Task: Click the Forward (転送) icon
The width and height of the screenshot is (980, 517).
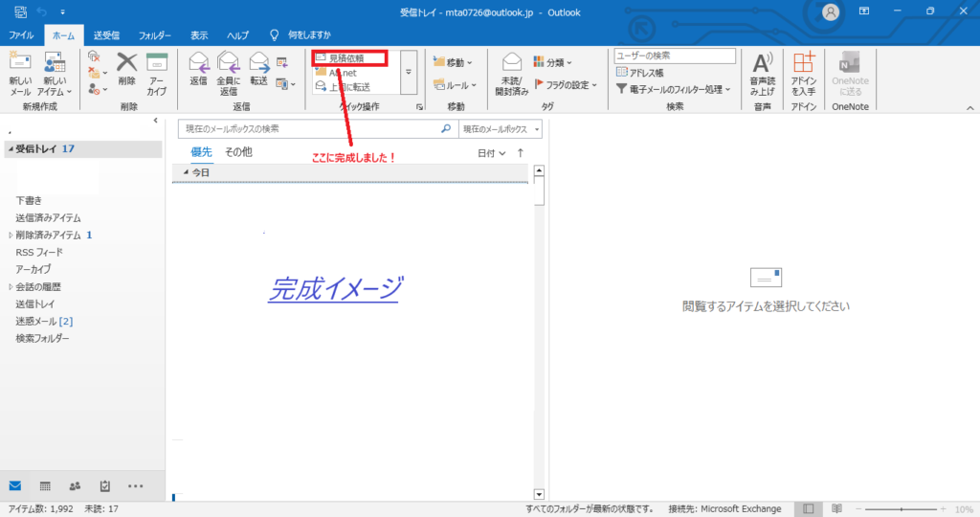Action: [x=259, y=65]
